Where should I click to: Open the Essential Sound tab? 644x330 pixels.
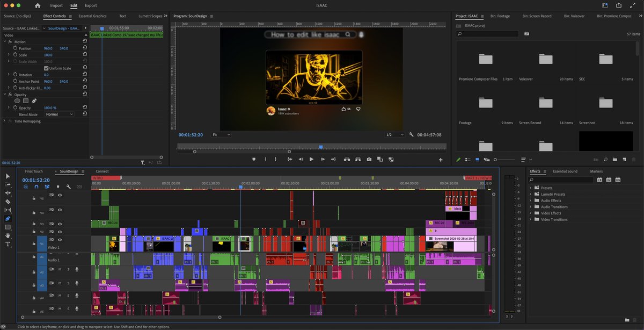pyautogui.click(x=565, y=171)
